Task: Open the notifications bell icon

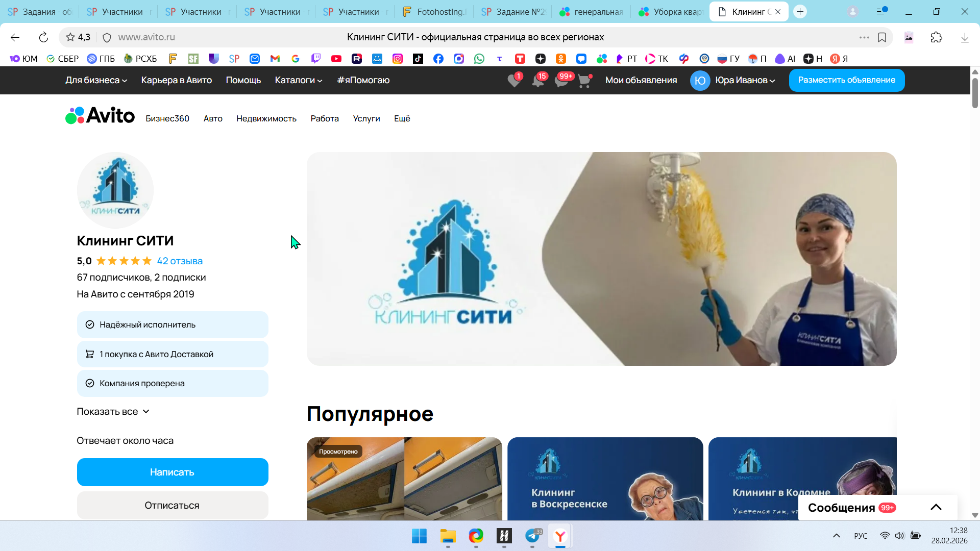Action: tap(538, 81)
